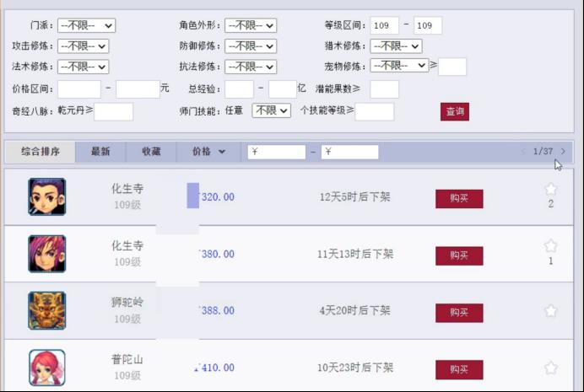584x392 pixels.
Task: Favorite the 320.00 listing star
Action: (x=550, y=190)
